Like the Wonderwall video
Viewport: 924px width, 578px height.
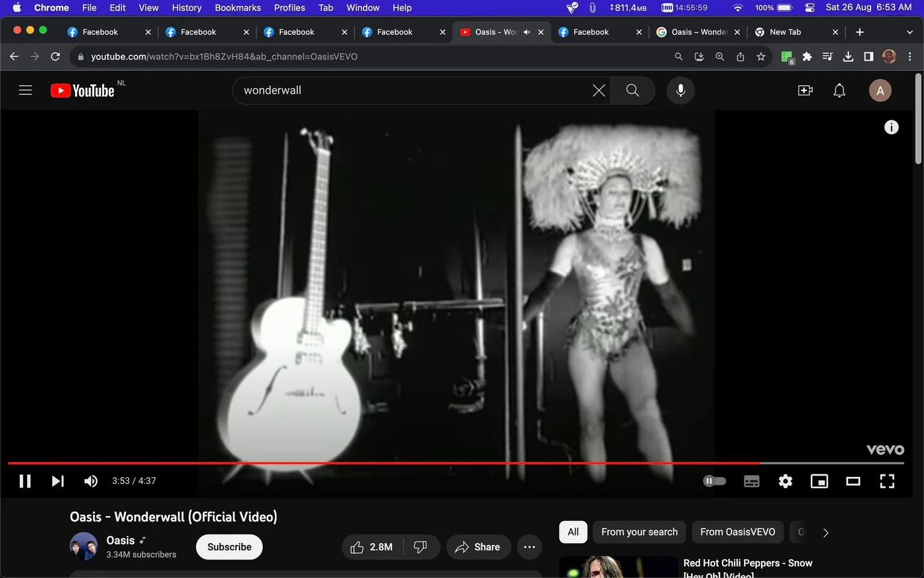click(373, 547)
